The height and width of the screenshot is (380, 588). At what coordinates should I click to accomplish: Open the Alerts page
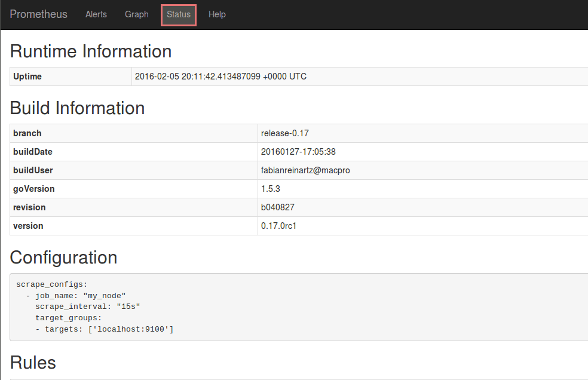[x=96, y=14]
